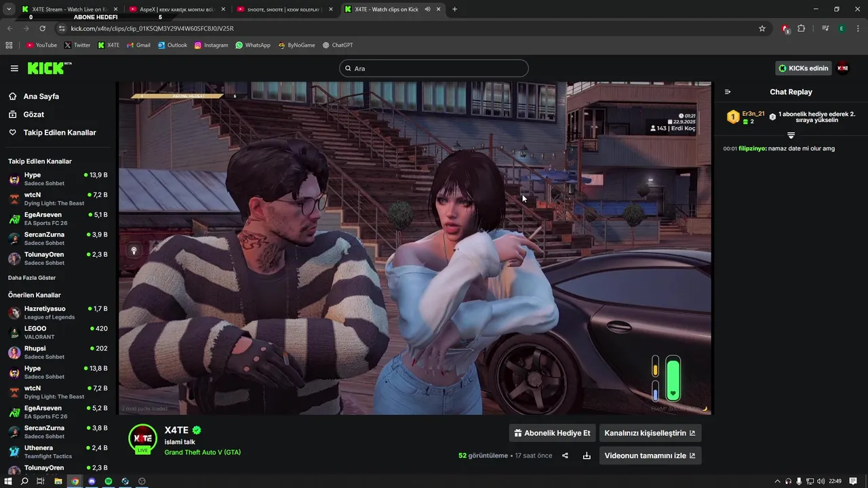Mute the X4TE clips tab audio
868x488 pixels.
point(427,9)
